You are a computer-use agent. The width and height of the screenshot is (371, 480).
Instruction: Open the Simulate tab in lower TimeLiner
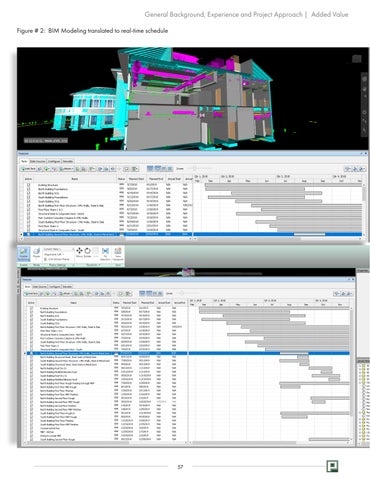(67, 287)
